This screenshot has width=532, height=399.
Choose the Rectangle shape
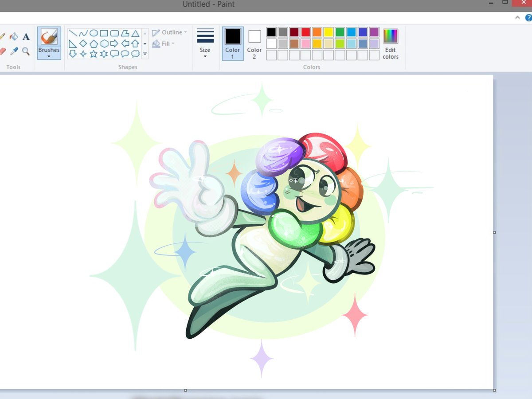(104, 33)
